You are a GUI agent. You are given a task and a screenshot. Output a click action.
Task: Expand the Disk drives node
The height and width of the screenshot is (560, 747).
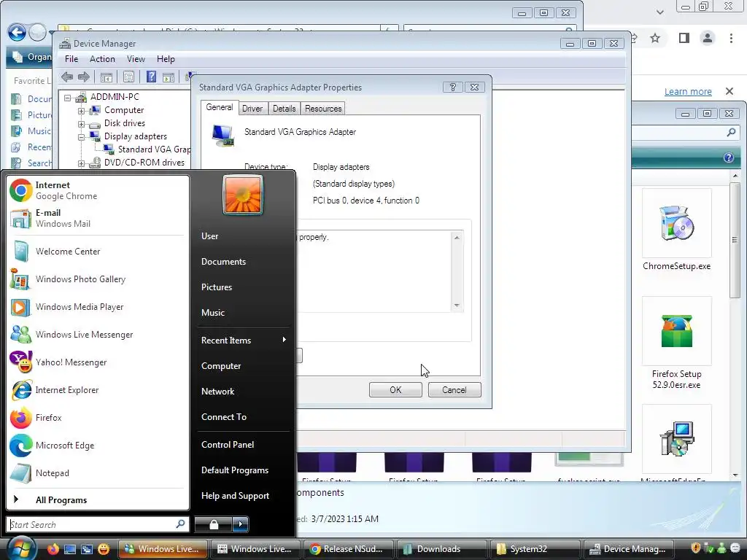pos(81,124)
